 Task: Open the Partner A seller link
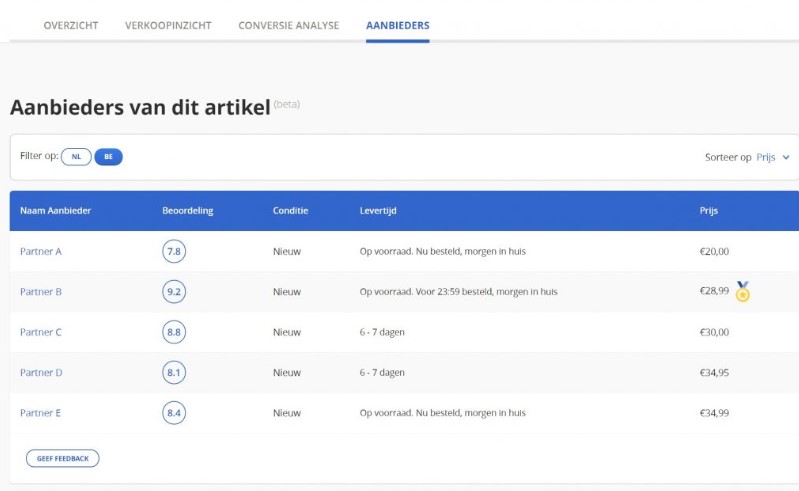(x=41, y=251)
